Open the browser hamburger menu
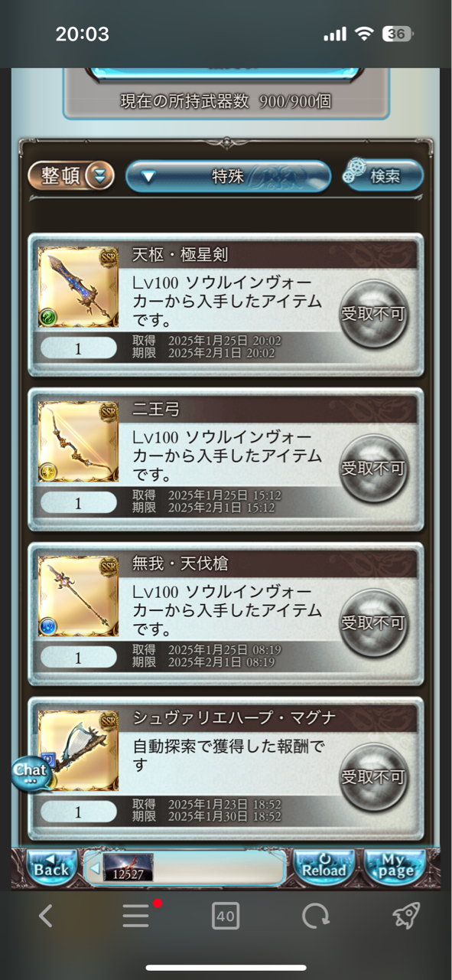The height and width of the screenshot is (980, 452). (136, 916)
